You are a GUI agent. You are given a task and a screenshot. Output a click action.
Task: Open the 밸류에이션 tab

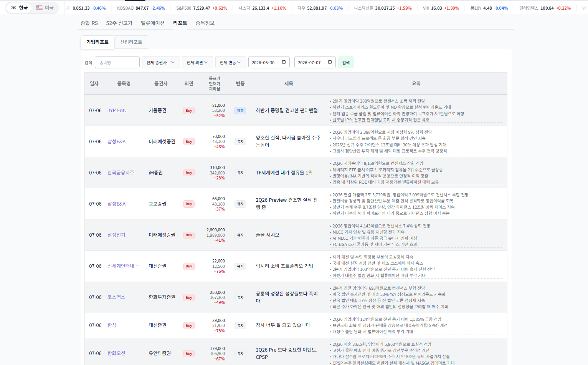[x=153, y=23]
